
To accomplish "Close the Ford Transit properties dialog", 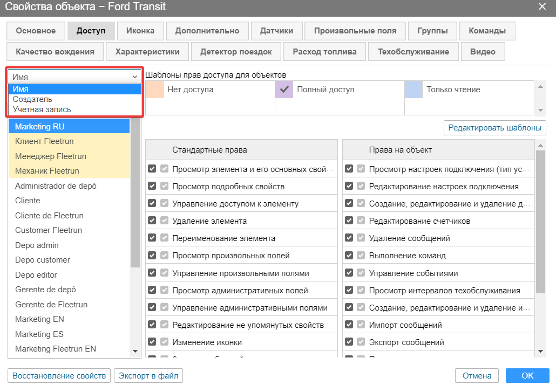I will point(542,6).
